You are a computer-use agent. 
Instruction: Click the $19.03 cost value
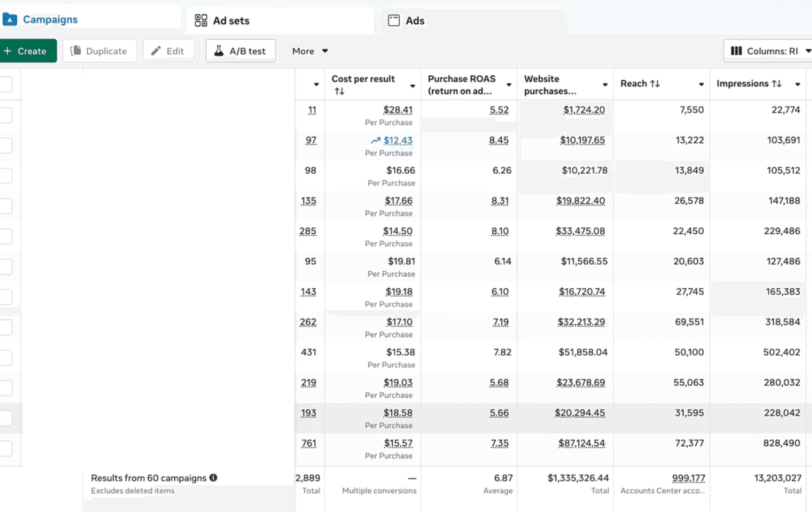coord(398,383)
